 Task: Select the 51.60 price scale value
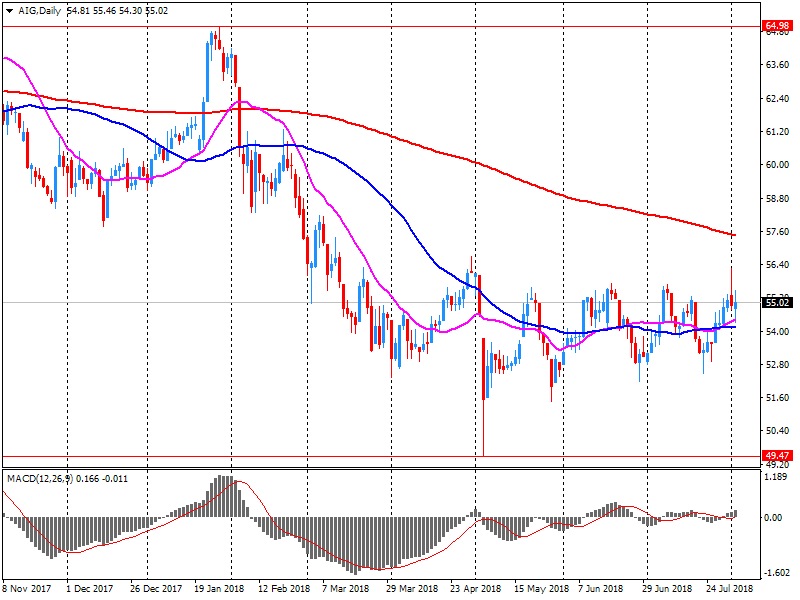(777, 397)
